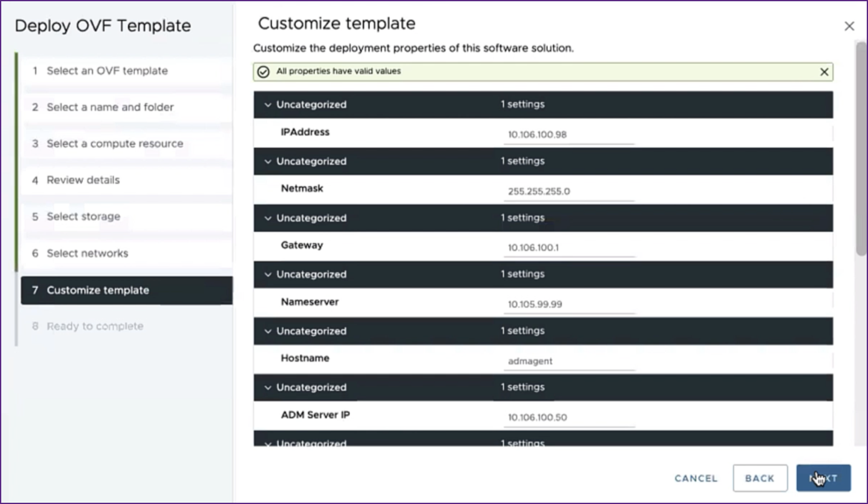
Task: Collapse the Uncategorized section above IPAddress
Action: 268,105
